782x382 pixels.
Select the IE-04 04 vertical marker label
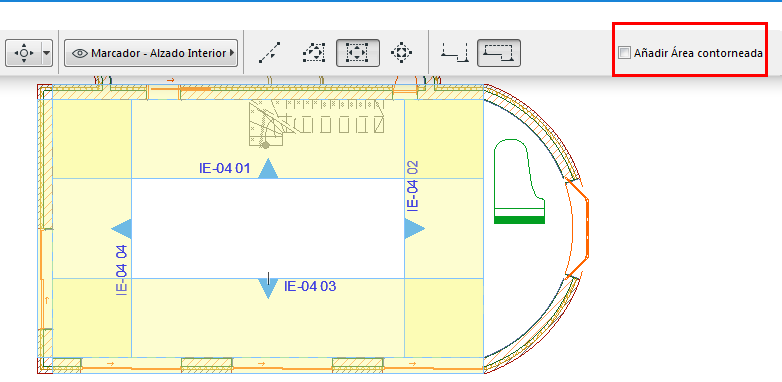(122, 271)
